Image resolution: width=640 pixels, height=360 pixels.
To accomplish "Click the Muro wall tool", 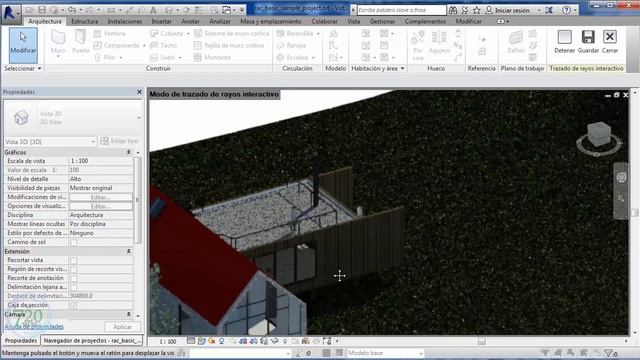I will point(58,42).
